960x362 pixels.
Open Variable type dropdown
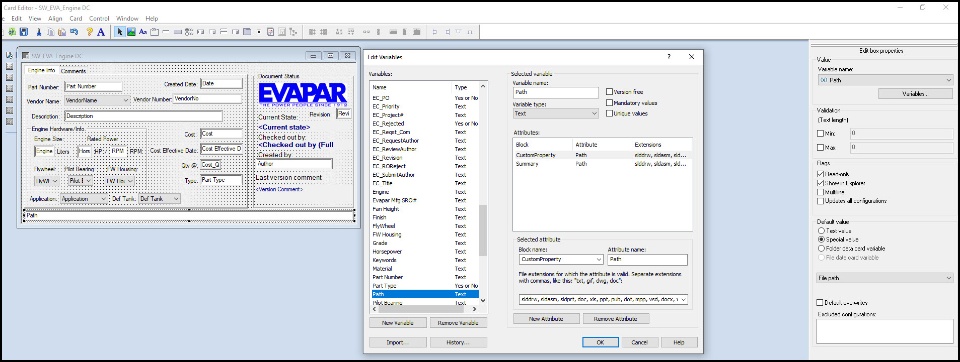point(555,113)
